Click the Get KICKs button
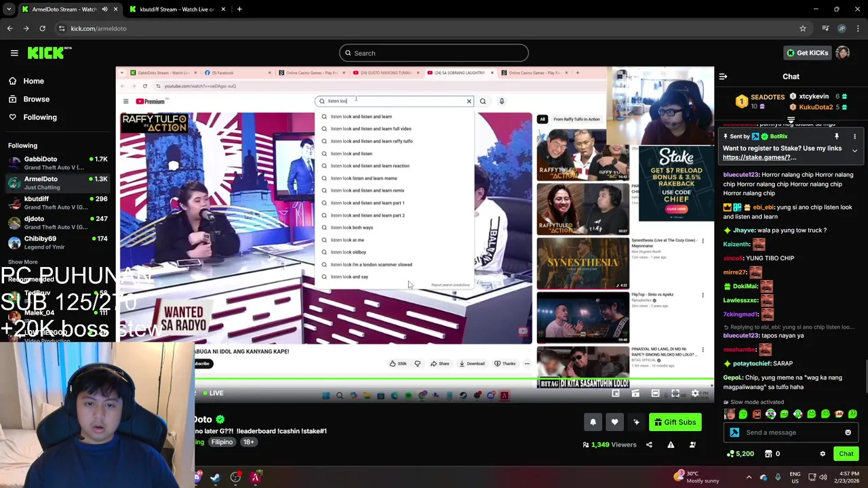 807,53
